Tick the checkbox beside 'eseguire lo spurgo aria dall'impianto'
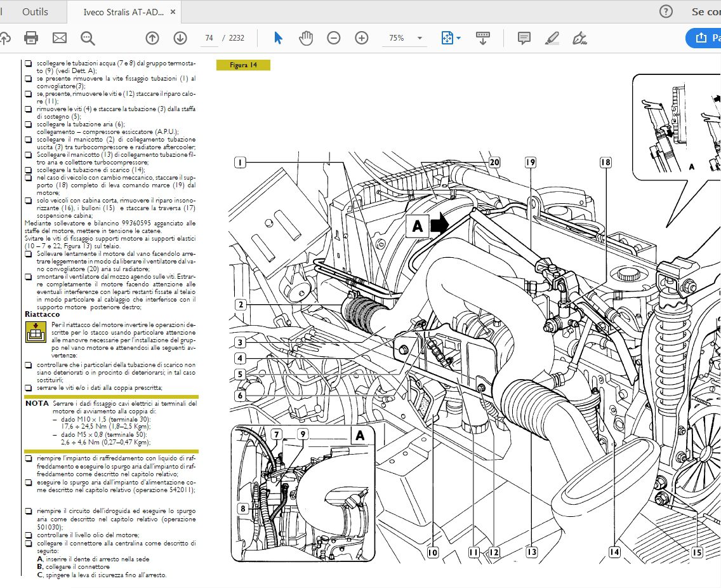The image size is (721, 588). (x=29, y=483)
